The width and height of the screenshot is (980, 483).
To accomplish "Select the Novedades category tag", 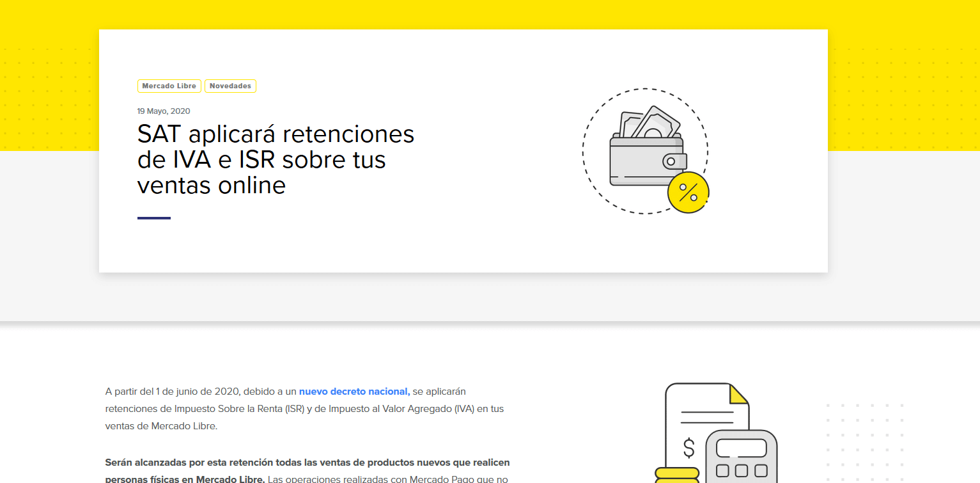I will point(230,86).
